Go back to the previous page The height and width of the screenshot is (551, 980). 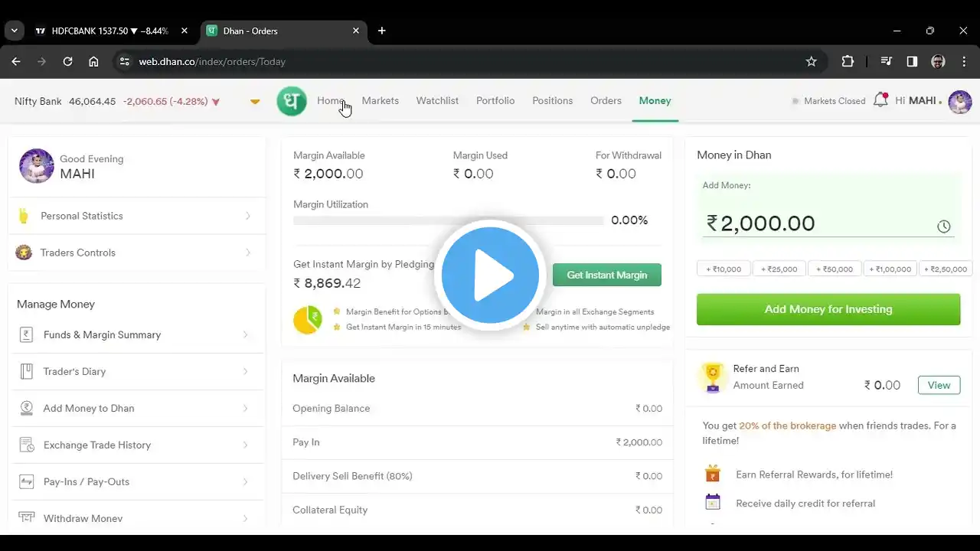(x=16, y=61)
